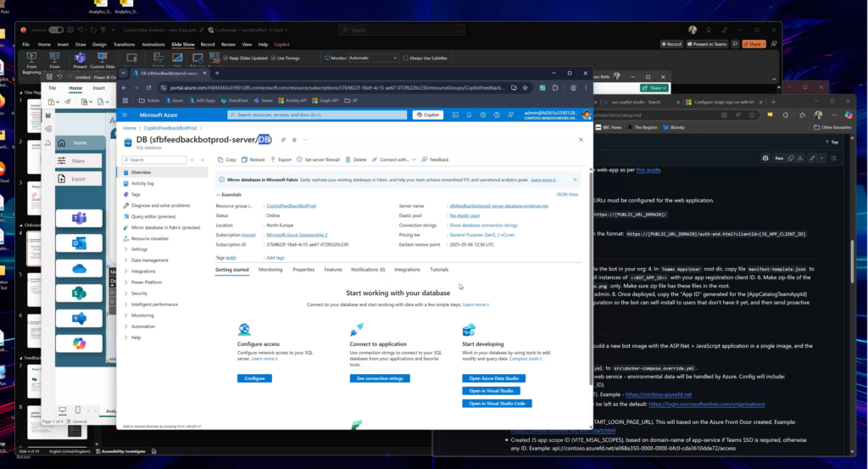Toggle Keep Slides Updated checkbox
This screenshot has height=469, width=868.
pos(225,58)
